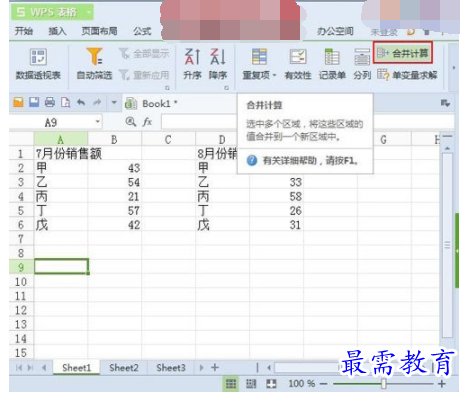Click the printer icon
This screenshot has width=463, height=394.
(50, 102)
